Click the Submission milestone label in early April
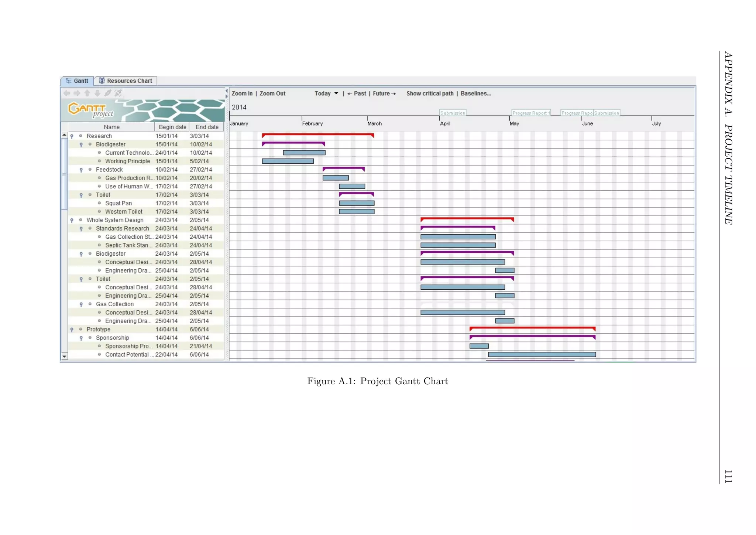The image size is (756, 535). click(453, 113)
